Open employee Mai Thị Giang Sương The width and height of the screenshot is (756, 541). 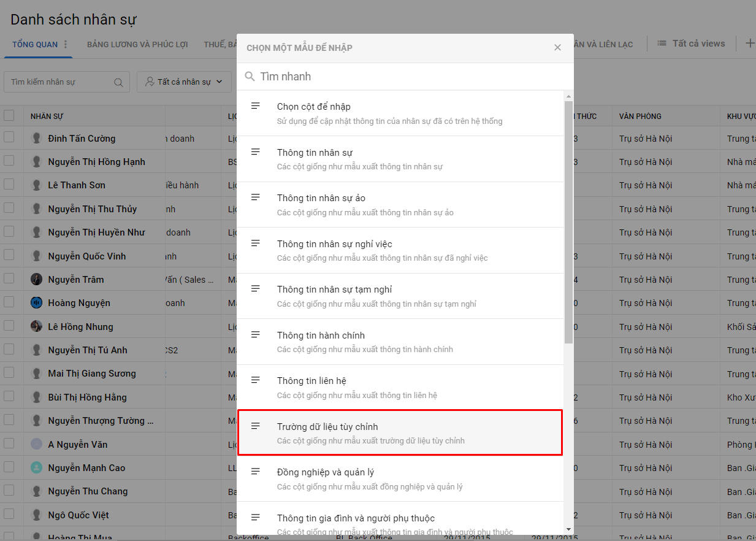[x=92, y=374]
